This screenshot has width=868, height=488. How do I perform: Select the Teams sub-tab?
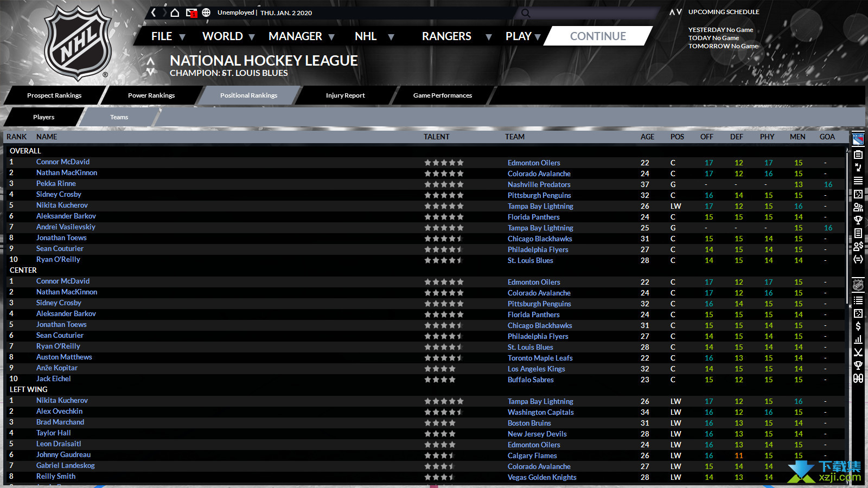pos(119,117)
